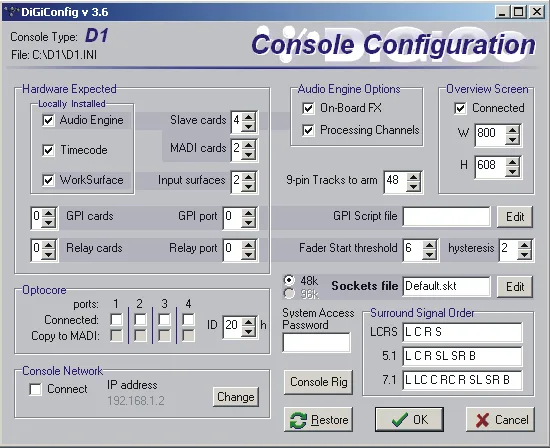Click the LCRS signal order field
This screenshot has width=550, height=448.
point(462,332)
